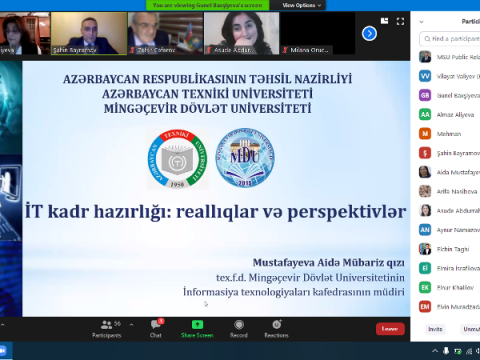Click the AA avatar of Almaz Aliyeva
480x360 pixels.
[x=425, y=115]
